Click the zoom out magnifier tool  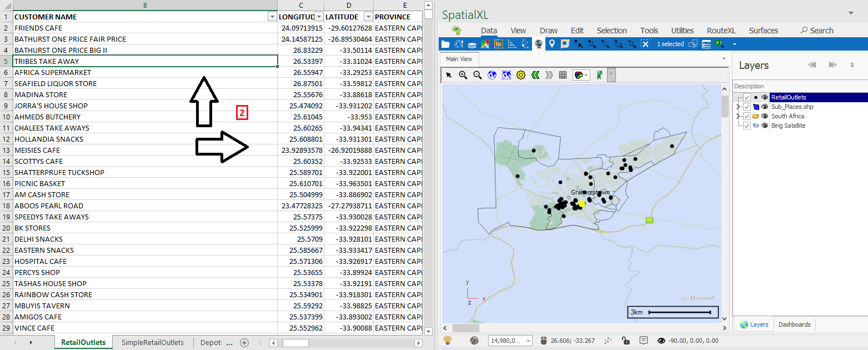pos(477,75)
